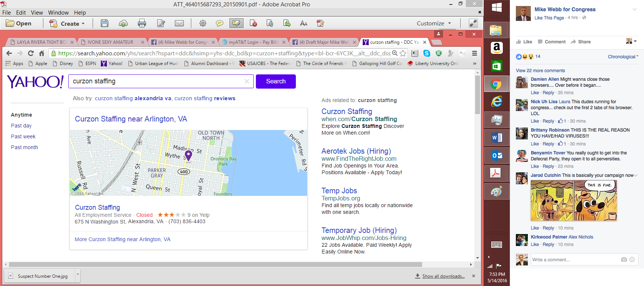The height and width of the screenshot is (286, 644).
Task: Click the Save icon in Acrobat toolbar
Action: click(105, 23)
